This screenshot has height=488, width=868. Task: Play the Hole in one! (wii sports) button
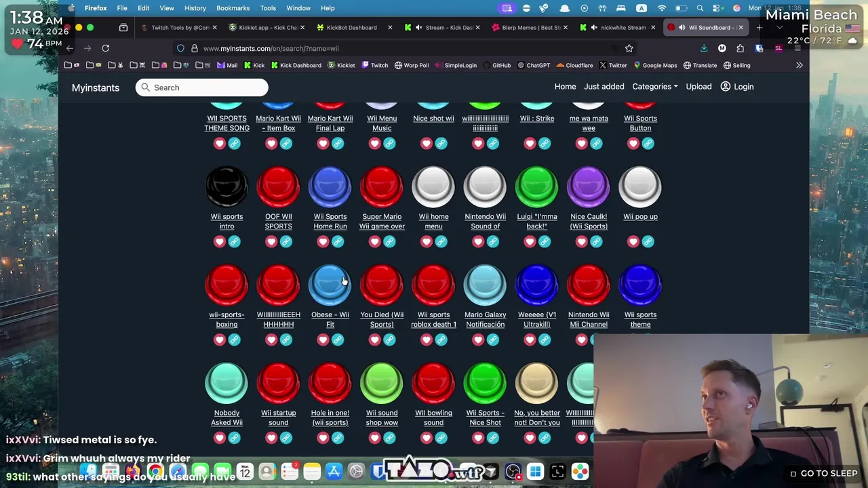pos(330,383)
